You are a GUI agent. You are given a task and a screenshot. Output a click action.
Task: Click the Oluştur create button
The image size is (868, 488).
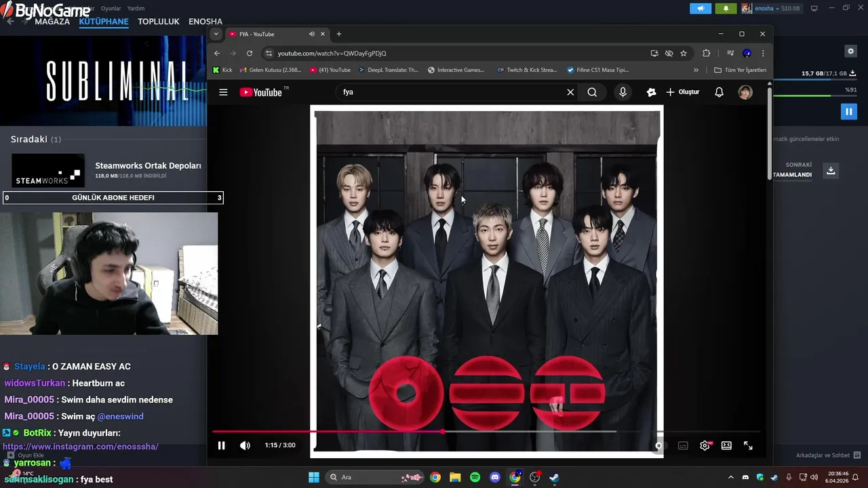[683, 92]
